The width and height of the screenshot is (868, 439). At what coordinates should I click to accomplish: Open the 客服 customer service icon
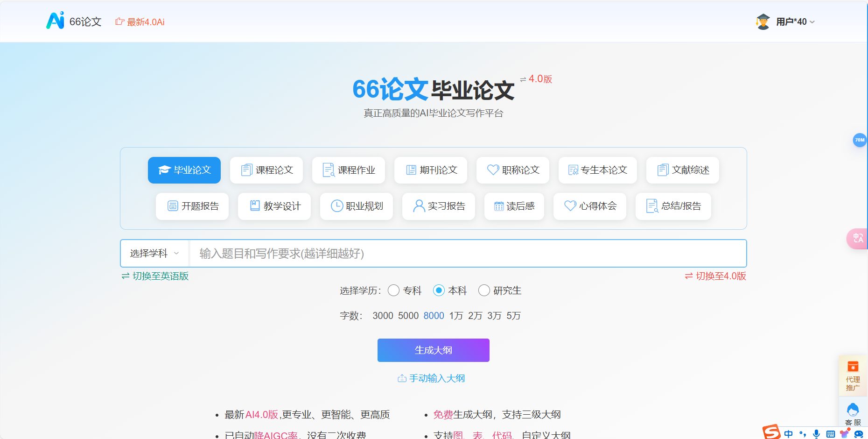click(x=853, y=410)
